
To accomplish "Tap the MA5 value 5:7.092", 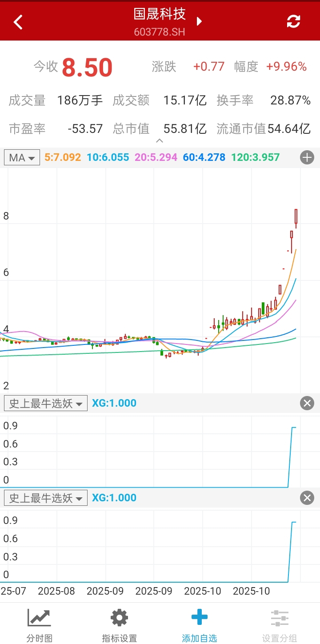I will [63, 157].
